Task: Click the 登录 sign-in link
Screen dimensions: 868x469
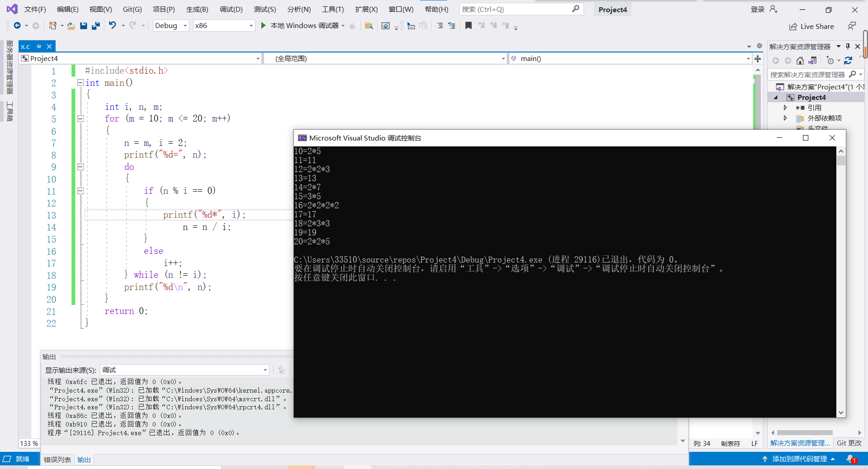Action: (757, 9)
